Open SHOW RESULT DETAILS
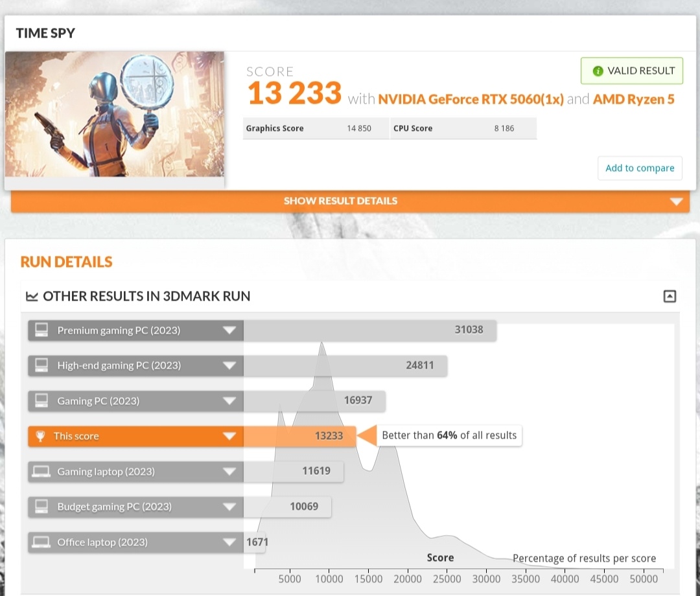The width and height of the screenshot is (700, 596). coord(340,201)
